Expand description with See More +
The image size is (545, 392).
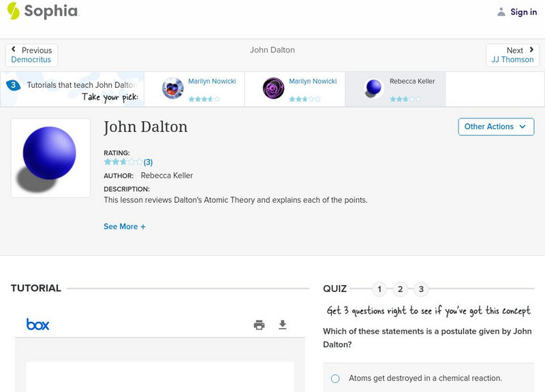[x=125, y=227]
